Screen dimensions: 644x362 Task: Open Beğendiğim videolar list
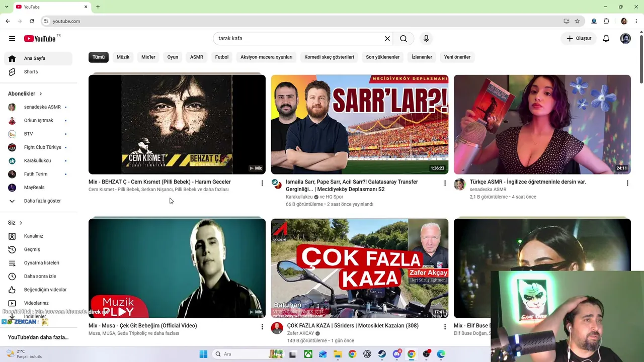click(x=38, y=290)
